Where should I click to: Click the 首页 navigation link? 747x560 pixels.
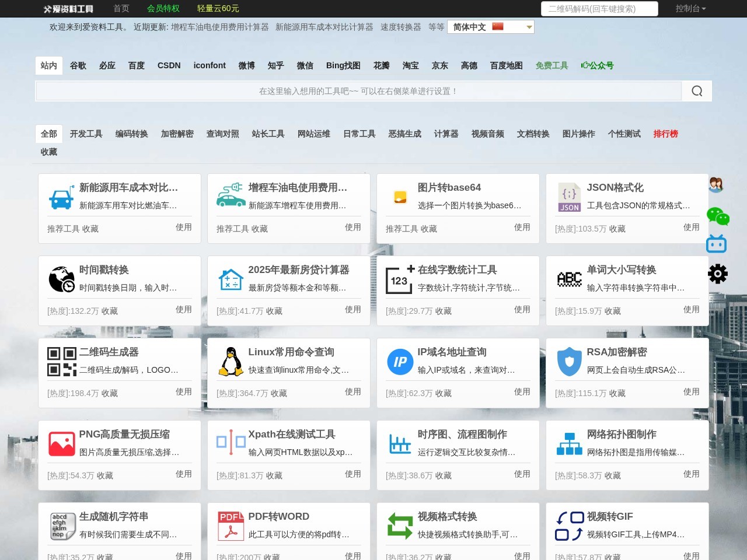pos(121,9)
